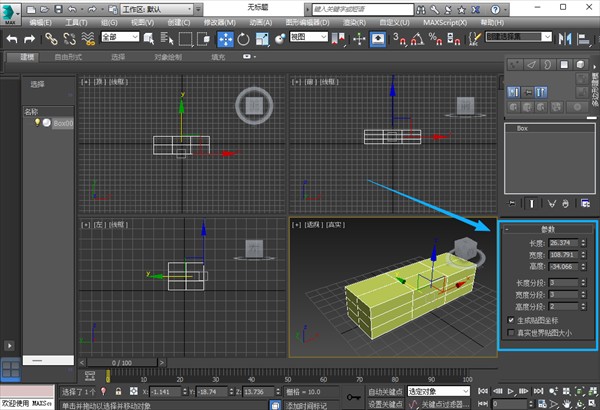600x410 pixels.
Task: Click the ViewCube in the perspective viewport
Action: 464,250
